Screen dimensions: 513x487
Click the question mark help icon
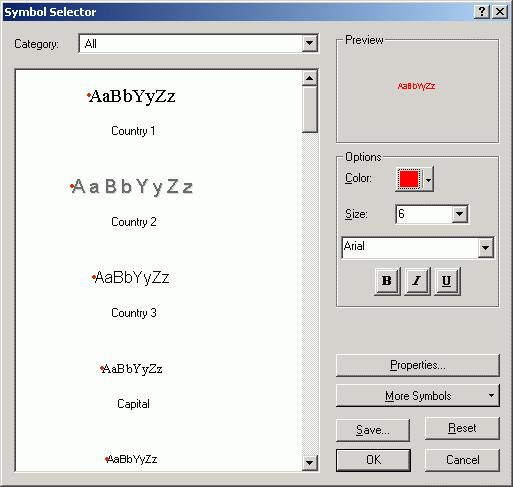(482, 12)
